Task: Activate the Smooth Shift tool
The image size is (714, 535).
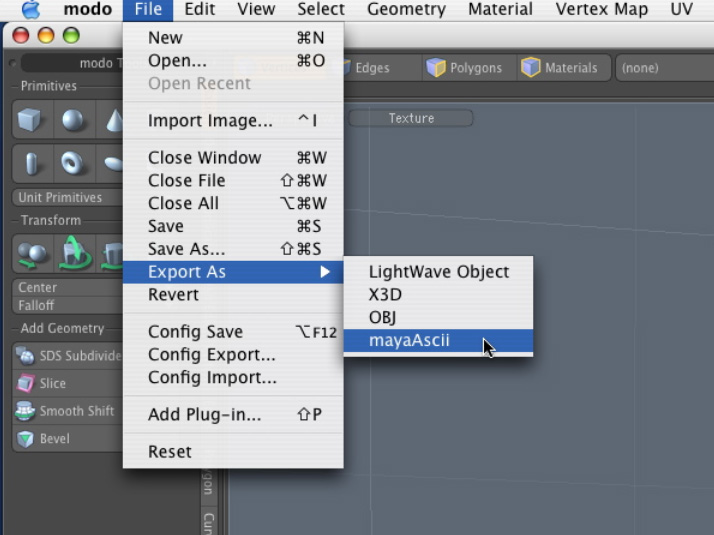Action: point(68,411)
